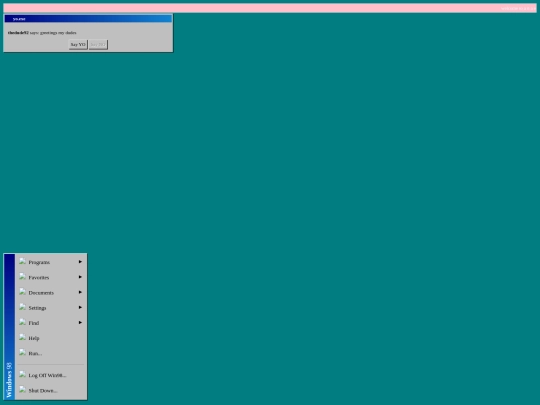Click the icon beside Help

point(22,337)
